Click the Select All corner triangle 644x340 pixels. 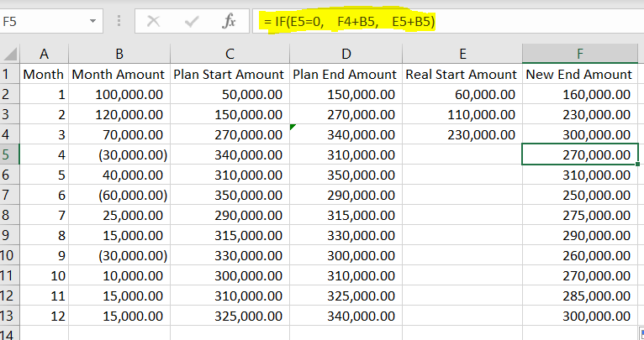point(9,54)
